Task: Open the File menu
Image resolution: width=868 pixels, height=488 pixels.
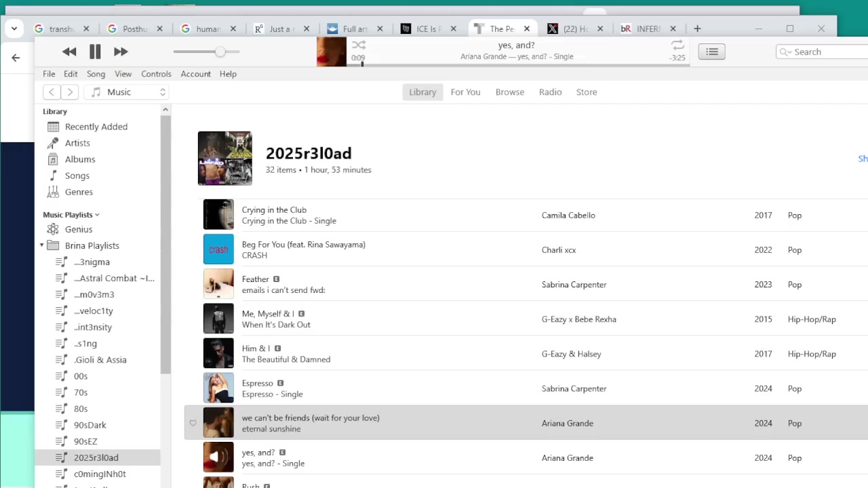Action: [x=50, y=74]
